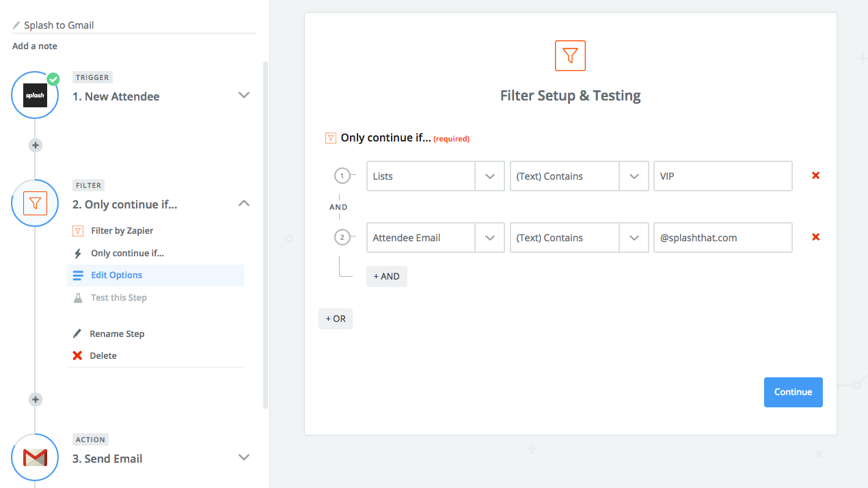Click the Filter Setup & Testing heading
Screen dimensions: 868x488
click(570, 96)
